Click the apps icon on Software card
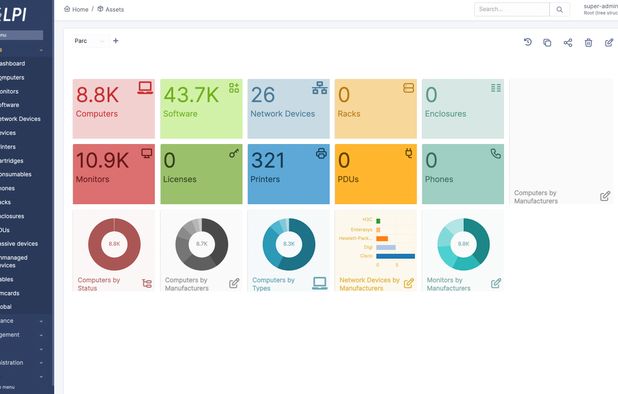The image size is (618, 394). pos(234,88)
